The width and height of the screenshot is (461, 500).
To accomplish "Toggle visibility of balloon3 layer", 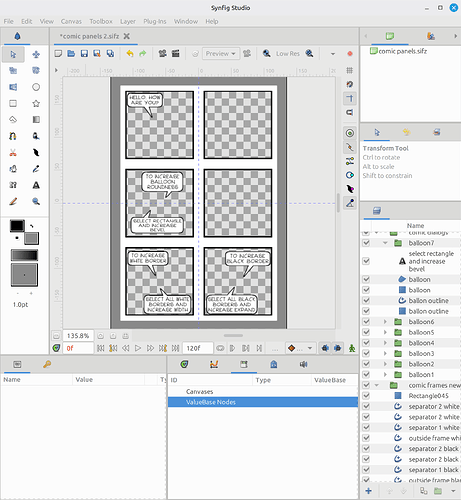I will pyautogui.click(x=366, y=353).
